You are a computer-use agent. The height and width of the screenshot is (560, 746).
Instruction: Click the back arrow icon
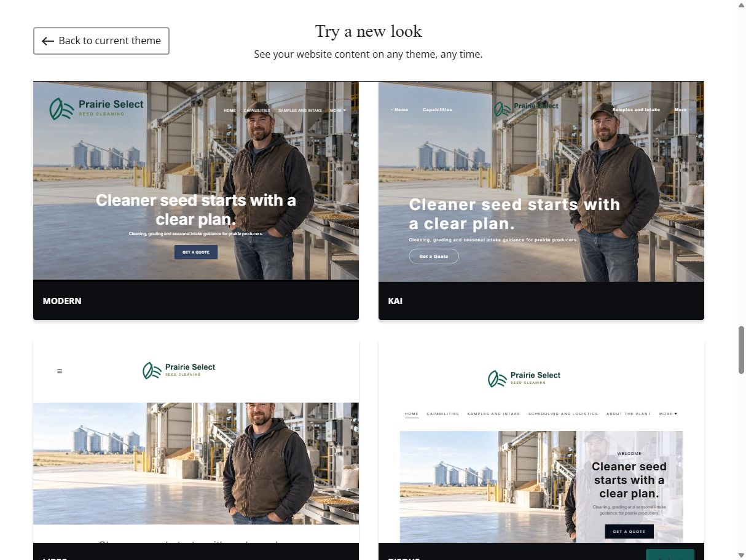tap(48, 41)
